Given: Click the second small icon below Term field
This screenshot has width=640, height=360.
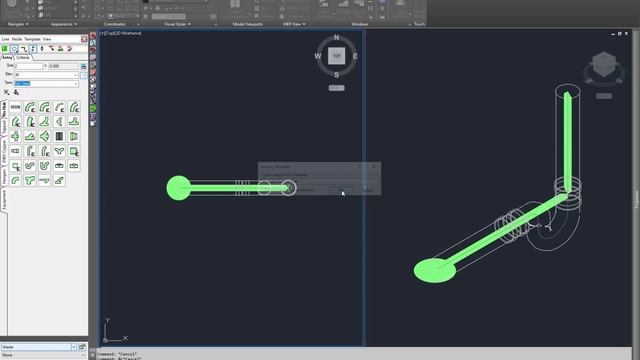Looking at the screenshot, I should (16, 92).
